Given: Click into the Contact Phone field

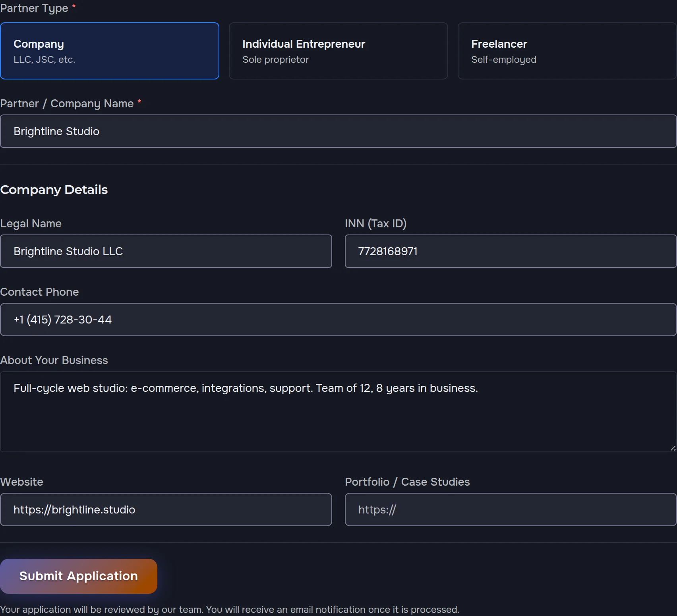Looking at the screenshot, I should pyautogui.click(x=338, y=320).
